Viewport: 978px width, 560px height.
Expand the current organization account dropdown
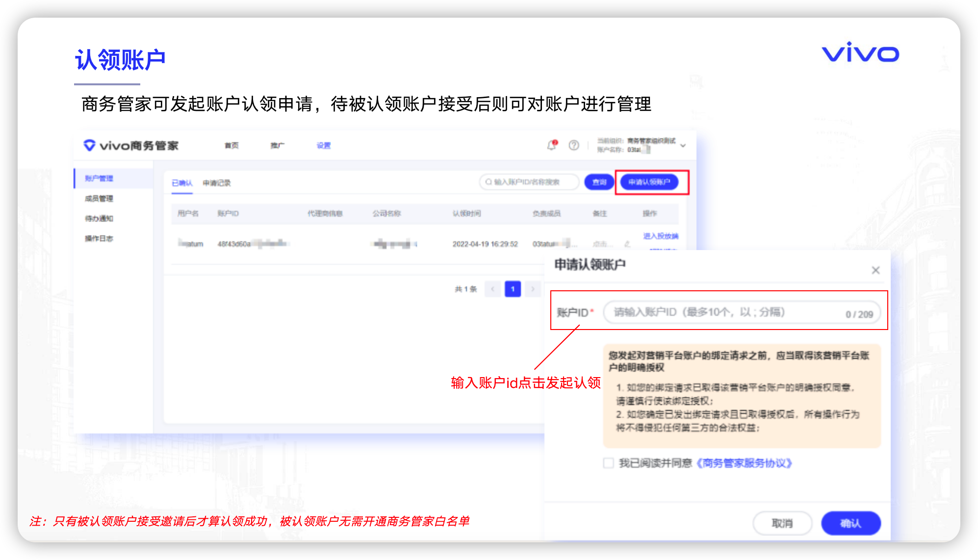[683, 146]
